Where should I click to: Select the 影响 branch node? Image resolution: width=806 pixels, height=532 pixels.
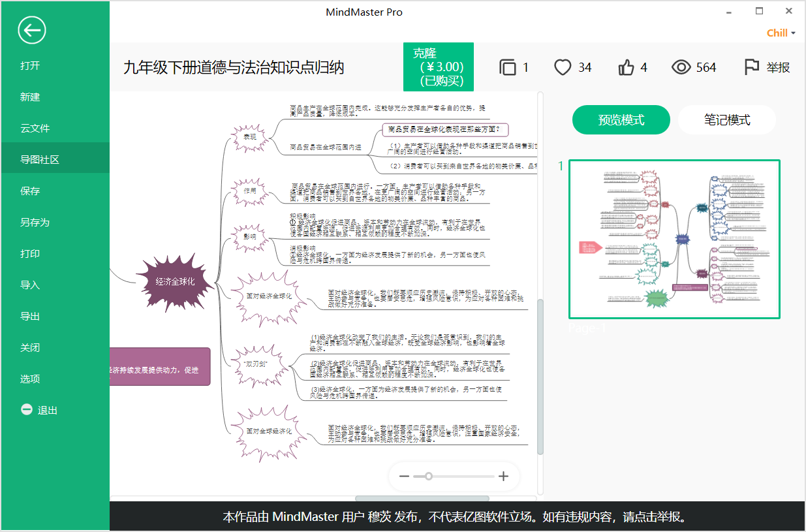coord(249,236)
